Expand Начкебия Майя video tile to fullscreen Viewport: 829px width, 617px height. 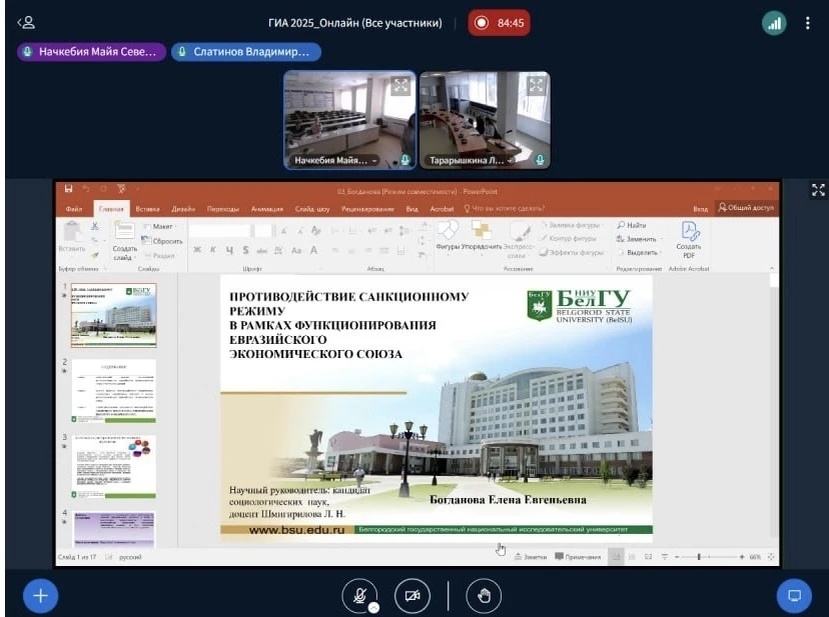[x=401, y=86]
